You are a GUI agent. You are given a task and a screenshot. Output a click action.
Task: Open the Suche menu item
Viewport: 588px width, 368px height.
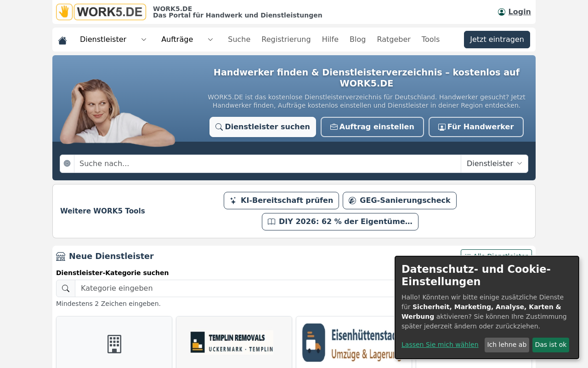pos(239,40)
